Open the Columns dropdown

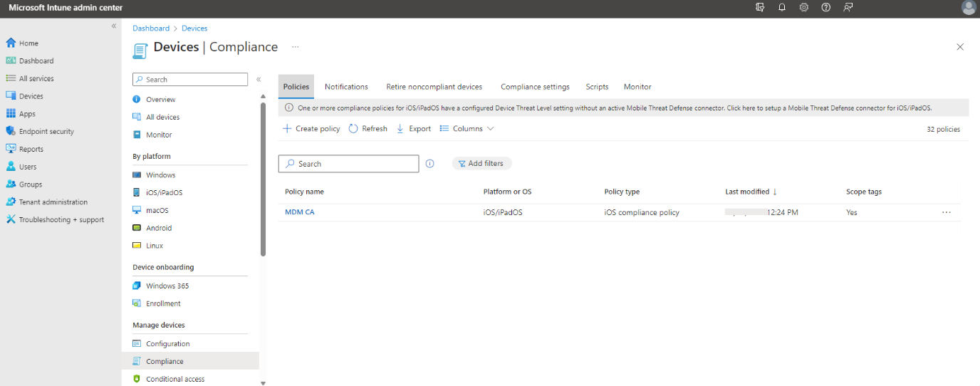click(x=467, y=129)
